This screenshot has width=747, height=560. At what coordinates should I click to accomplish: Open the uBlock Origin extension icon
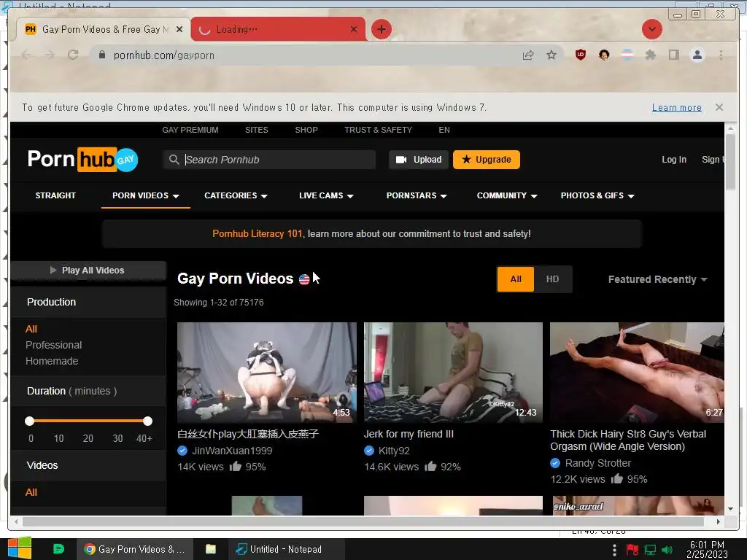(x=580, y=55)
